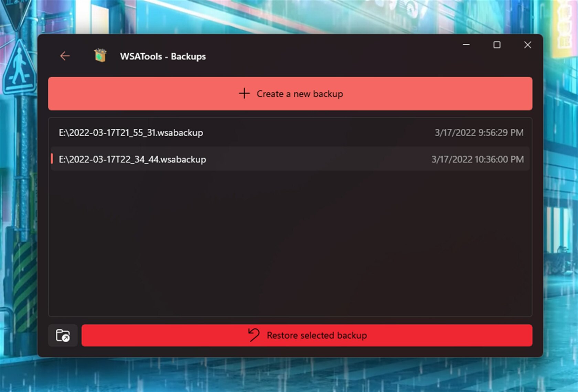Close the WSATools window
The width and height of the screenshot is (578, 392).
527,45
